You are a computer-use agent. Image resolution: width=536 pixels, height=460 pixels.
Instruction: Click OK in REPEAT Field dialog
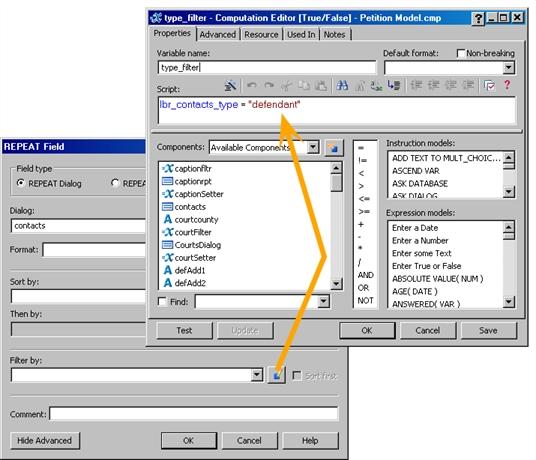pyautogui.click(x=189, y=441)
